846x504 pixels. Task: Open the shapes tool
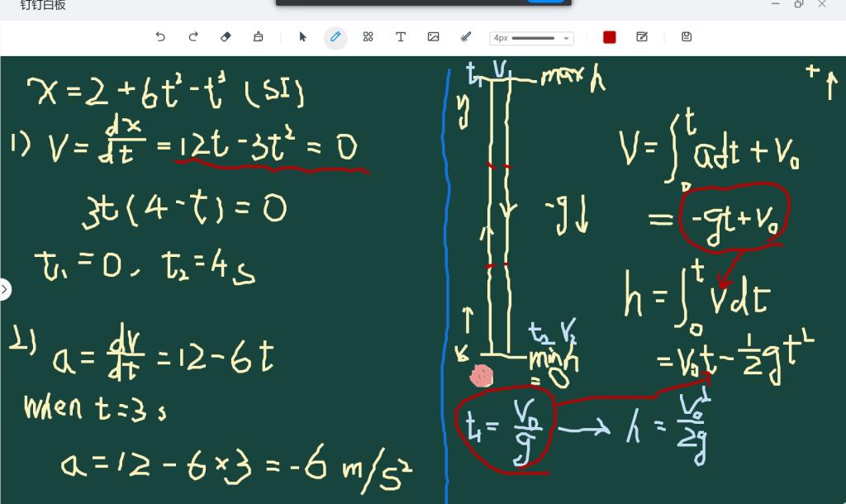click(x=368, y=37)
